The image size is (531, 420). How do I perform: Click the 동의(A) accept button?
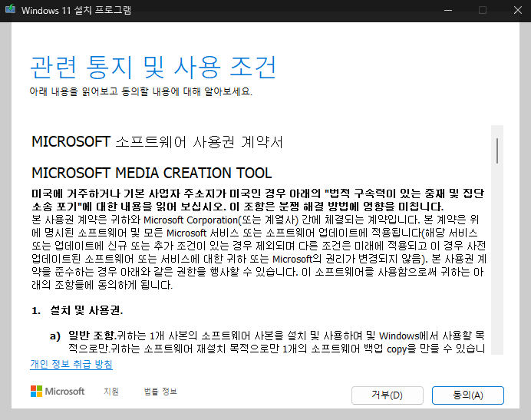467,395
